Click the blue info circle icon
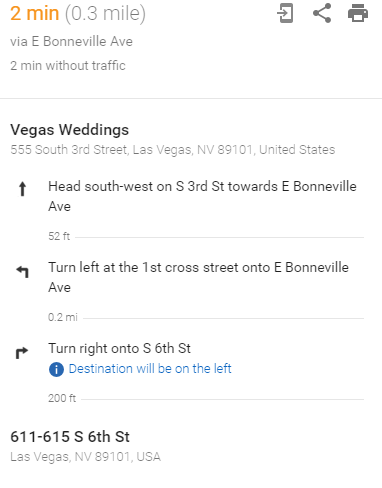382x488 pixels. [56, 369]
